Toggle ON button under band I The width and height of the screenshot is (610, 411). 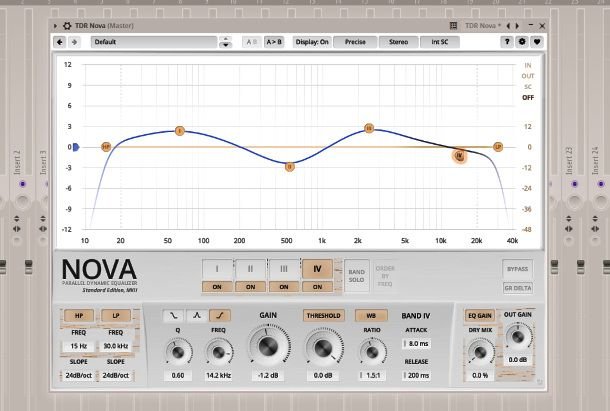(217, 287)
